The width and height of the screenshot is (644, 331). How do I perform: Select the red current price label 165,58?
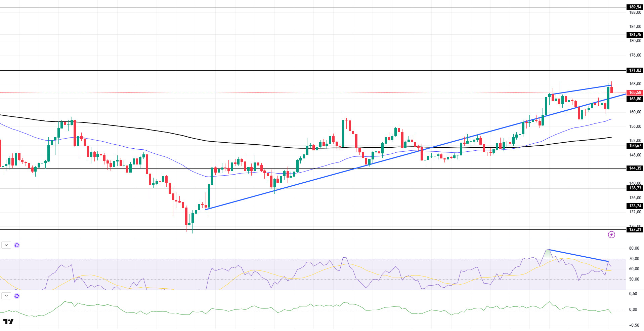tap(635, 93)
